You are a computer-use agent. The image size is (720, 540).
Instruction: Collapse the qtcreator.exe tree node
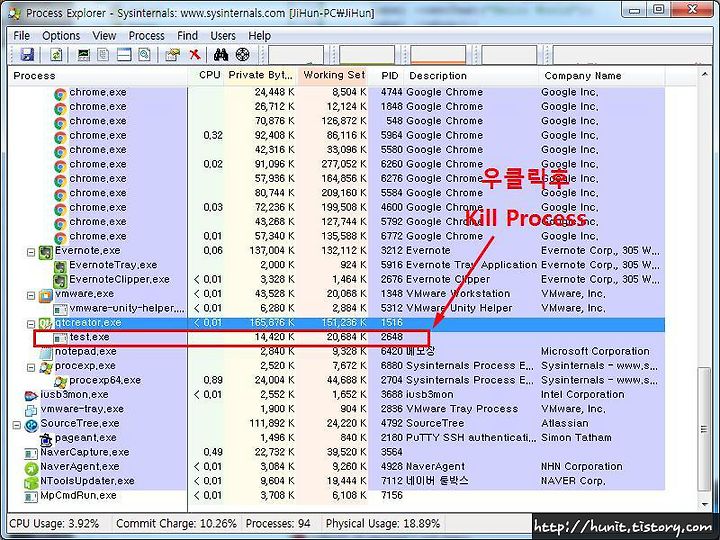pos(31,324)
